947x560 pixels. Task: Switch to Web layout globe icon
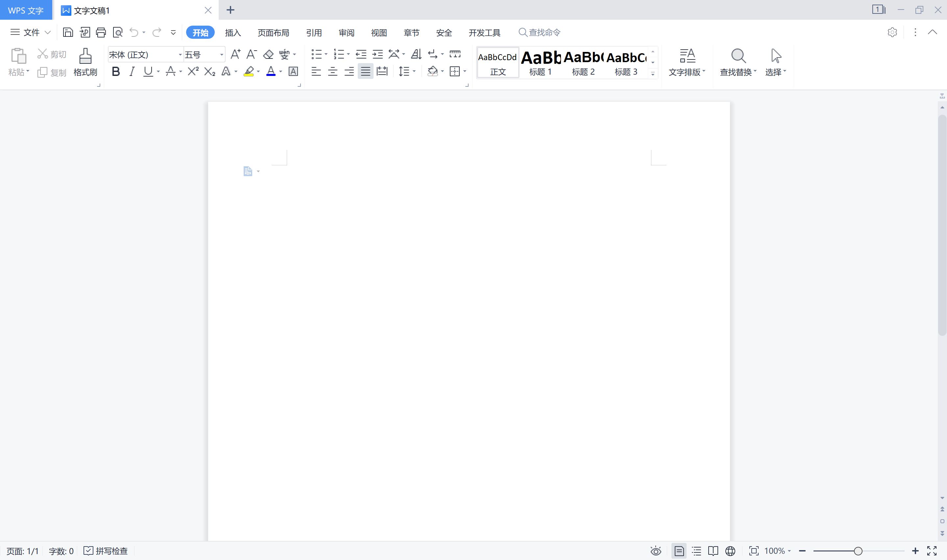[730, 551]
